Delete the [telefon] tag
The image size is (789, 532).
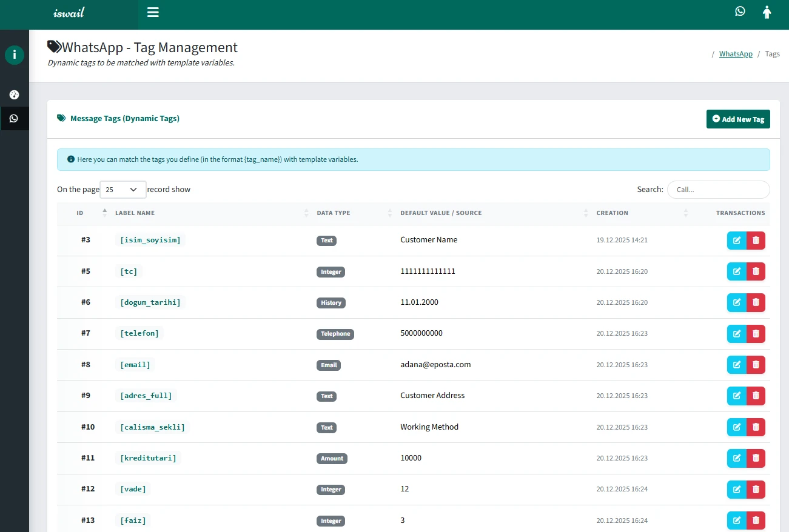pos(756,334)
